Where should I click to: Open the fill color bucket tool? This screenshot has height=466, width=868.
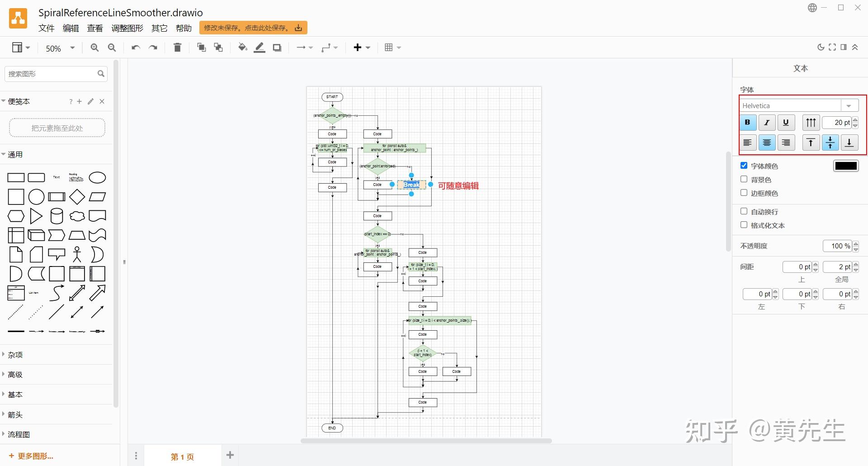coord(243,48)
